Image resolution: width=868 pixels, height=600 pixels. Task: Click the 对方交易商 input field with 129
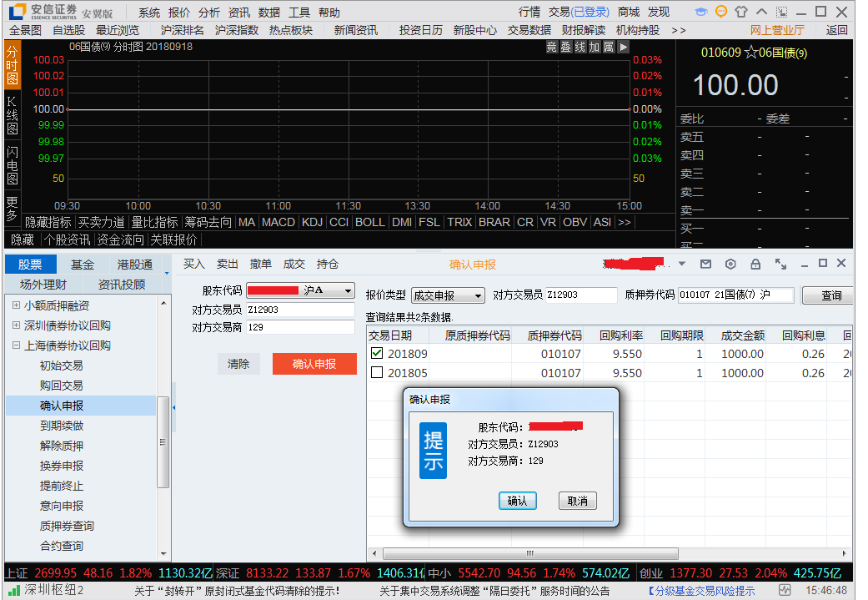(300, 327)
